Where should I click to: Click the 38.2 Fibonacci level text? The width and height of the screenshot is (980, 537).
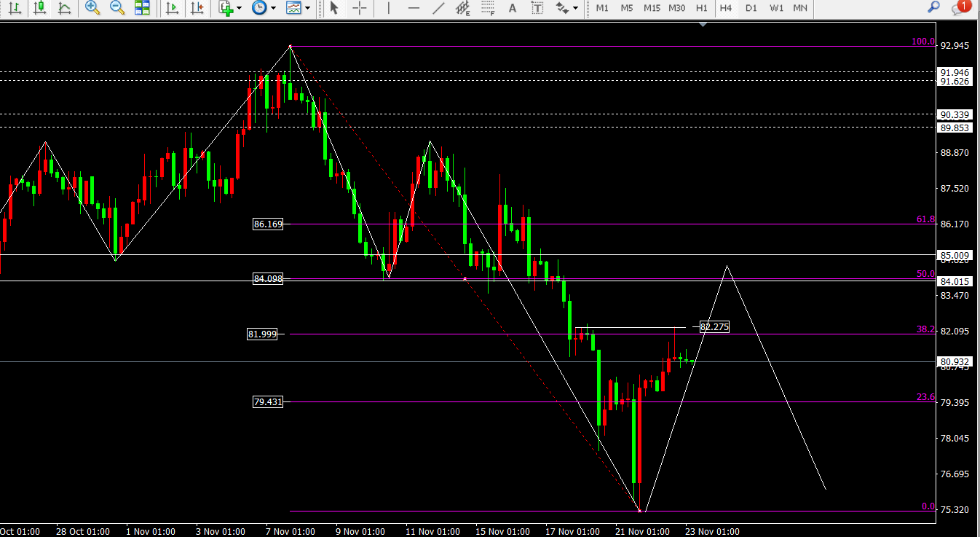point(925,329)
